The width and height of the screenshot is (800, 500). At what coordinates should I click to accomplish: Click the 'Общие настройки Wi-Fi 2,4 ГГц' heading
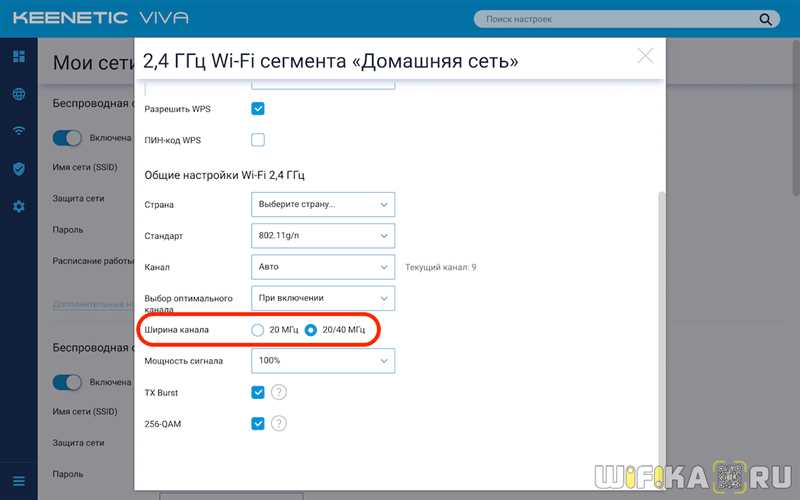tap(224, 175)
